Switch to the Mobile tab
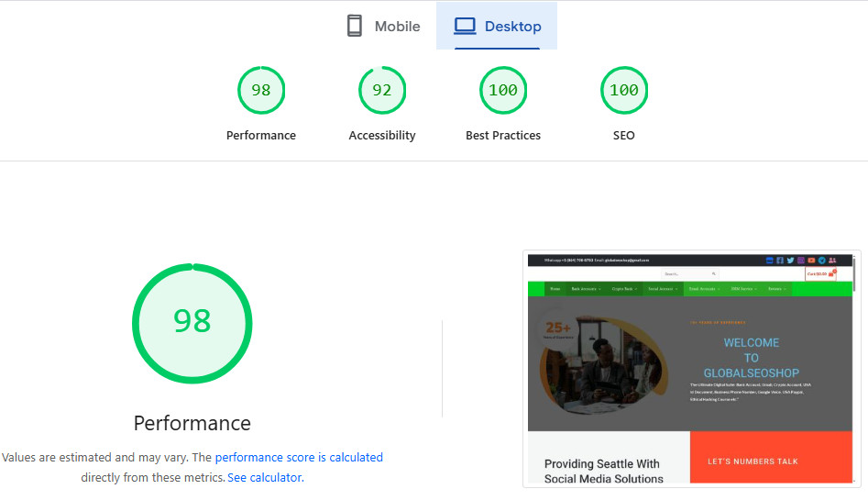This screenshot has height=500, width=868. coord(383,26)
